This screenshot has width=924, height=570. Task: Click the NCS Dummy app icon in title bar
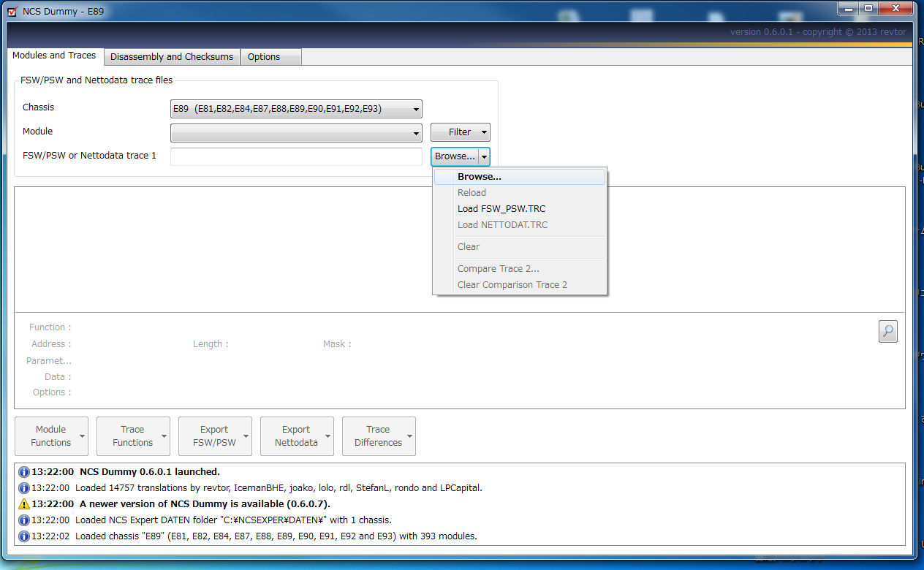click(12, 11)
